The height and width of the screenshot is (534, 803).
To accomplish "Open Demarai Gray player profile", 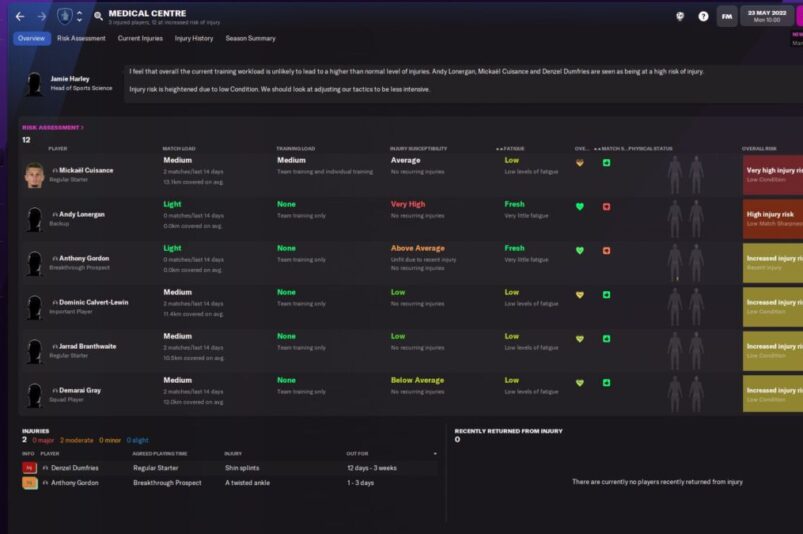I will click(79, 391).
